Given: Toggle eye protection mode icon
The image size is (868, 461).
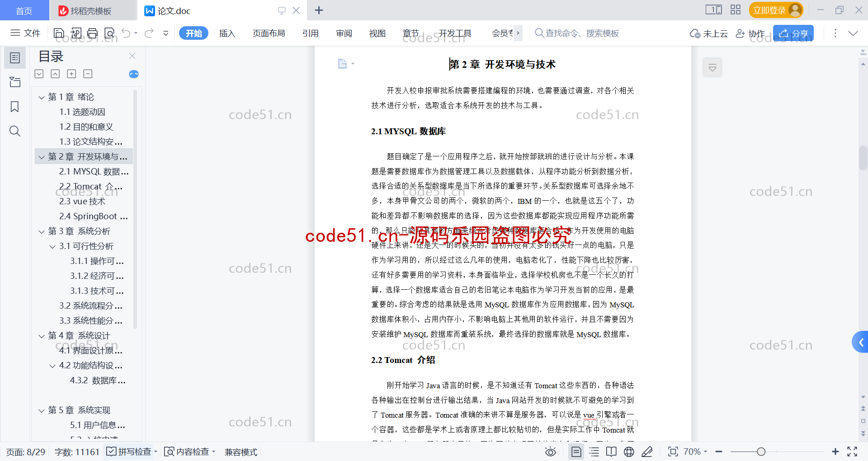Looking at the screenshot, I should [550, 452].
